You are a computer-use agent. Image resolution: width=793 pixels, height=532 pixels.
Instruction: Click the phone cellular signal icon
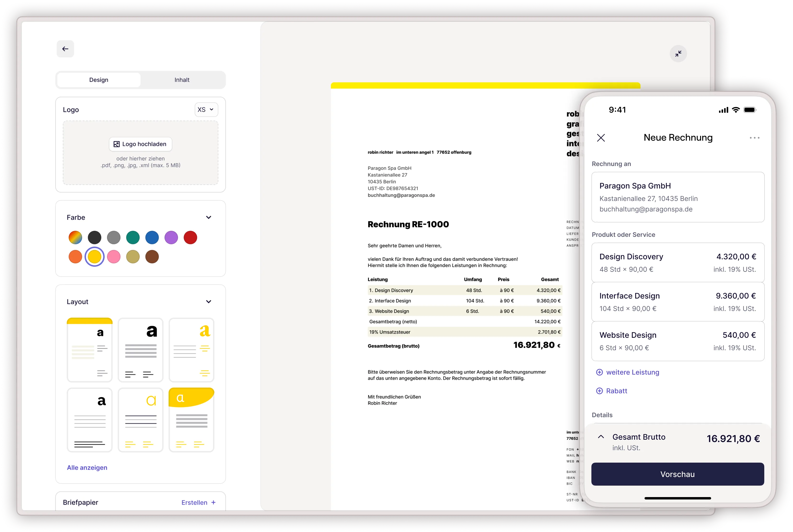pyautogui.click(x=723, y=110)
